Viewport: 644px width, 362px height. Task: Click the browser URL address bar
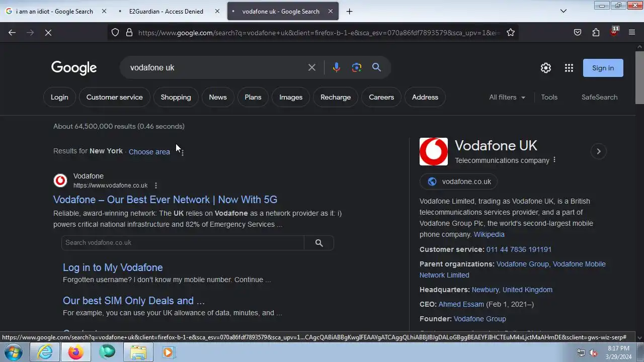tap(319, 32)
